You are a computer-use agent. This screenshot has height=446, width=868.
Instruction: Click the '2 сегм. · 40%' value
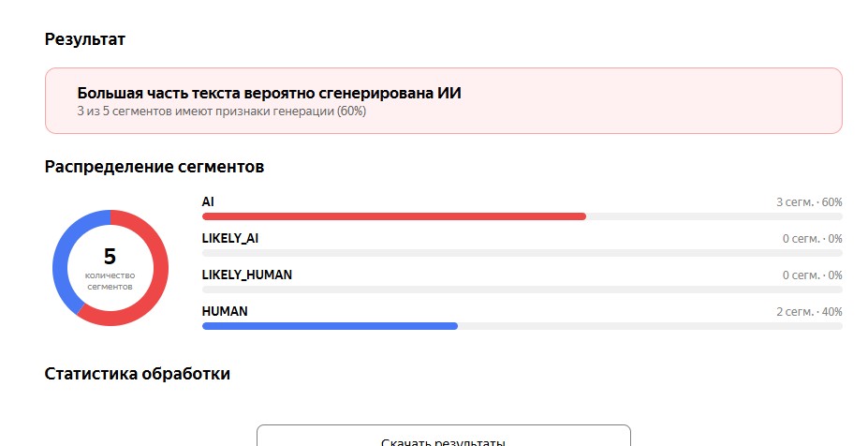(x=809, y=312)
